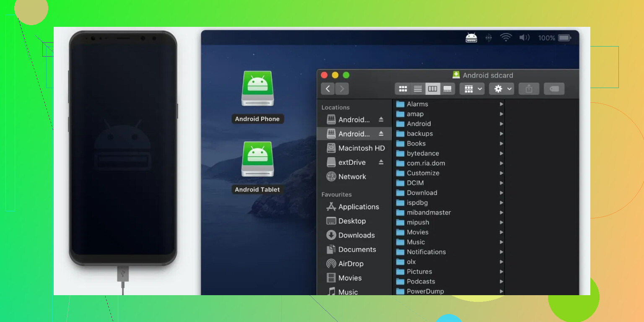Click the Edit Tags toolbar button
Screen dimensions: 644x322
554,88
